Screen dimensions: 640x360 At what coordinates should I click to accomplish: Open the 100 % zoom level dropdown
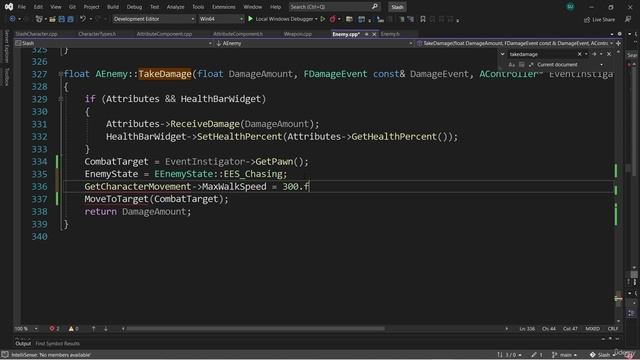[26, 329]
